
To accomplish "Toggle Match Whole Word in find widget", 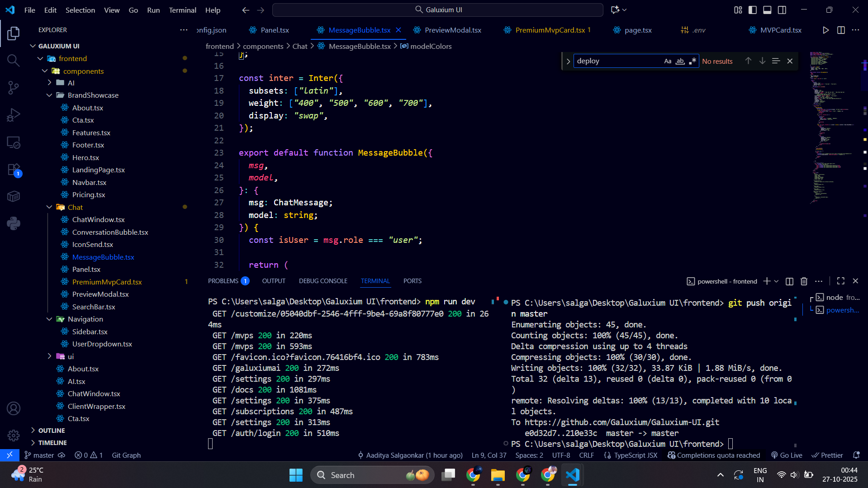I will (680, 61).
